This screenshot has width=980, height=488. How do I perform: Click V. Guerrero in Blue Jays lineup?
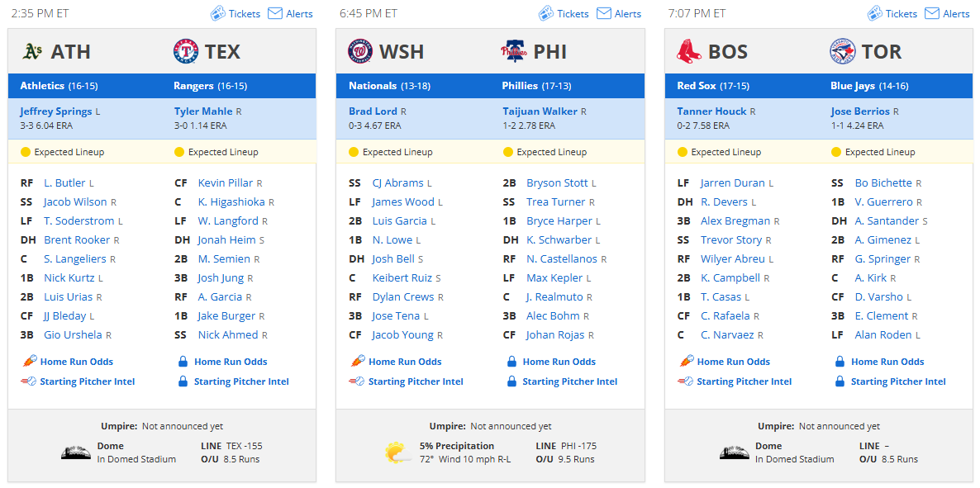(x=884, y=201)
